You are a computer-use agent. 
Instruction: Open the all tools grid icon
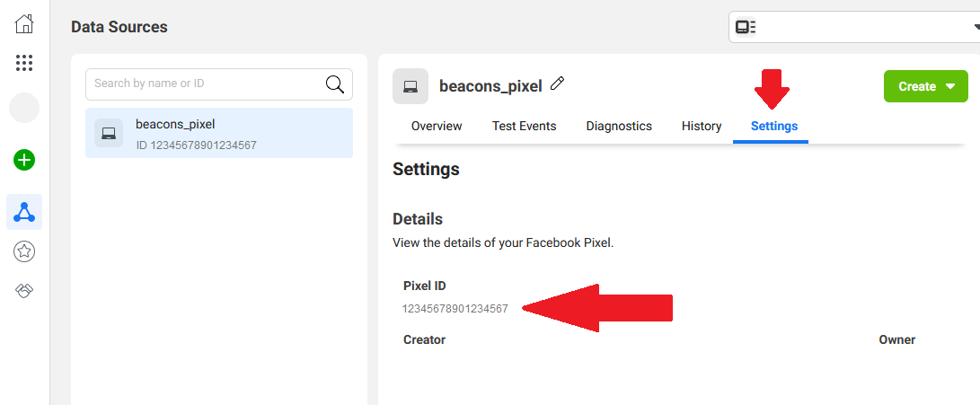pos(24,63)
